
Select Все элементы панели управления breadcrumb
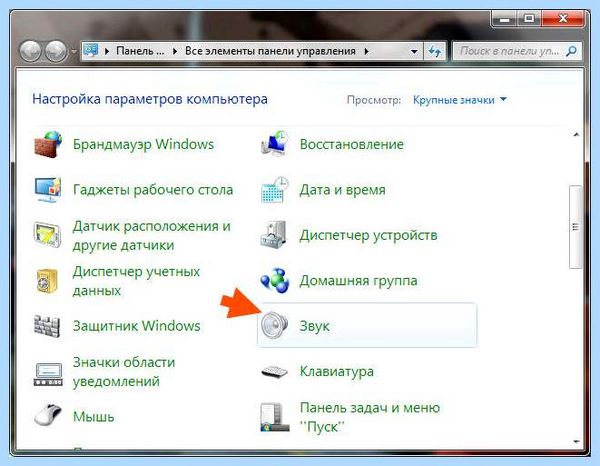[270, 51]
